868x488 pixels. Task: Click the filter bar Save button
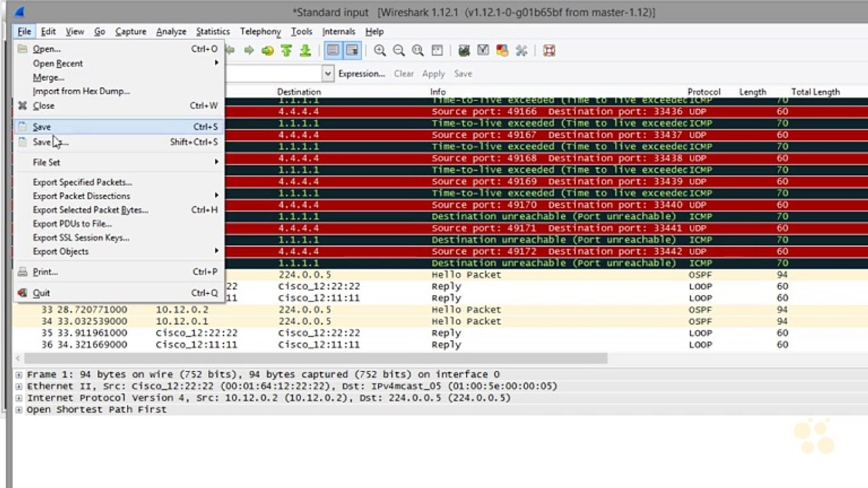463,74
